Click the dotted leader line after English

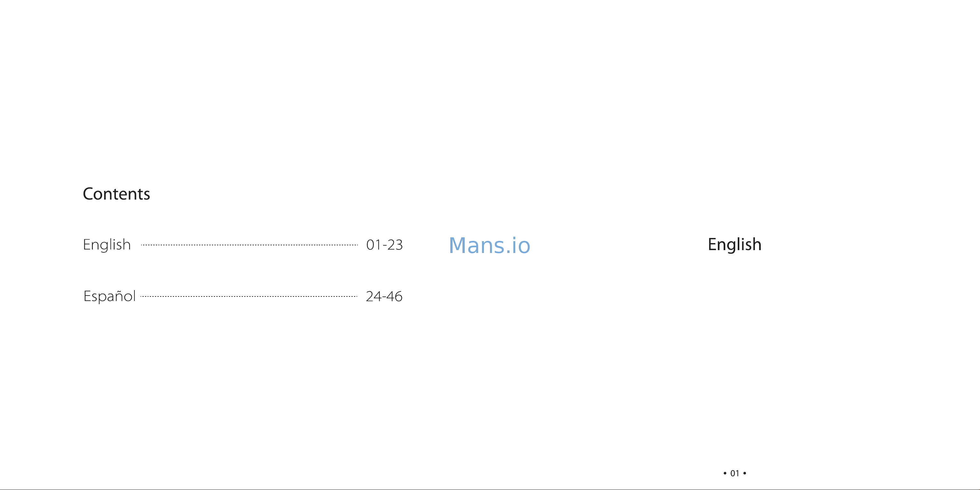coord(249,245)
